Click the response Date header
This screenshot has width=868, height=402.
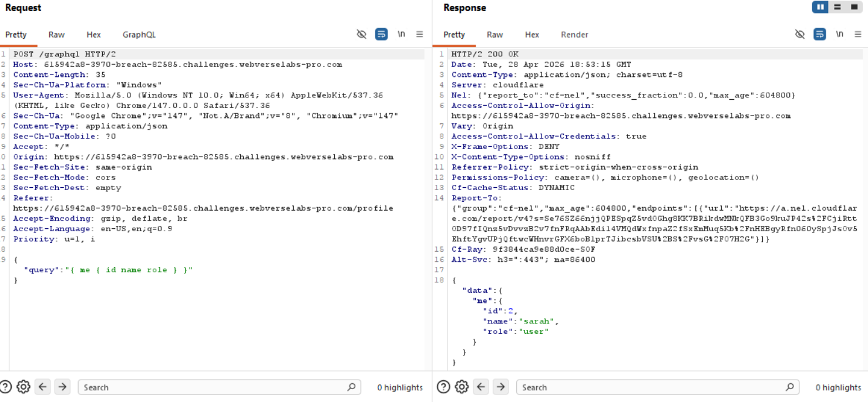click(x=541, y=65)
